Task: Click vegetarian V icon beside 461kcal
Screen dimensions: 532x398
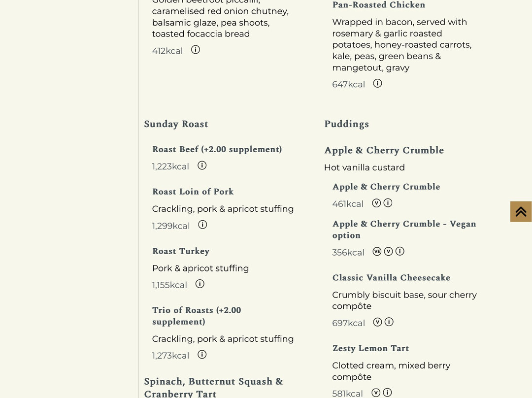Action: [376, 203]
